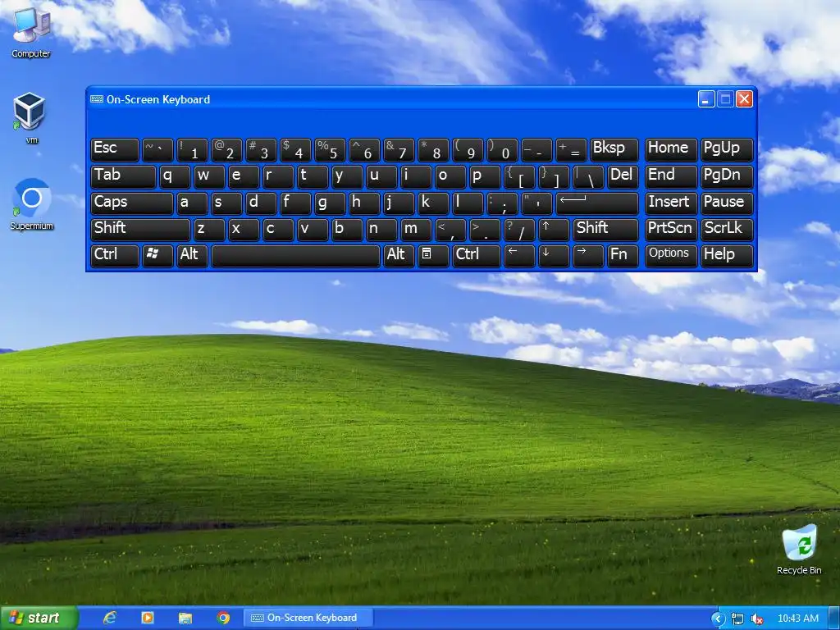Click the 2 at-sign key
The width and height of the screenshot is (840, 630).
click(226, 149)
